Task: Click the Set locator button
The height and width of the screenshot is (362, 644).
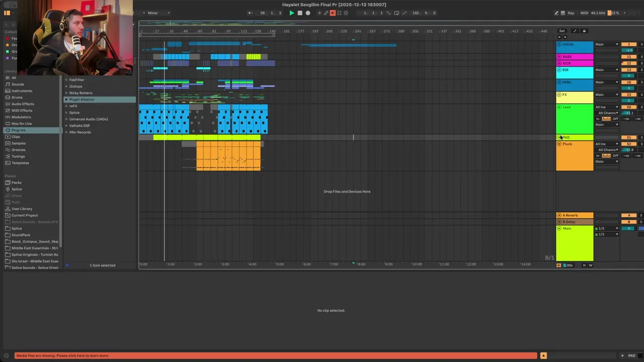Action: click(x=562, y=31)
